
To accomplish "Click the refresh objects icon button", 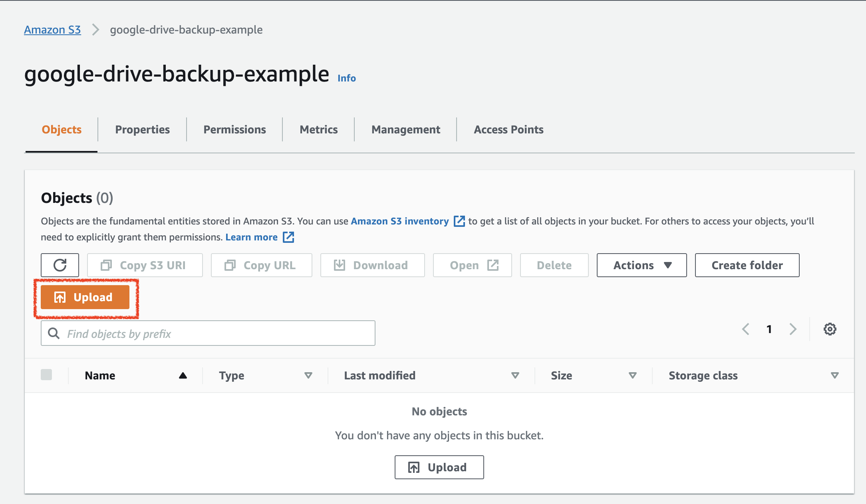I will click(60, 265).
